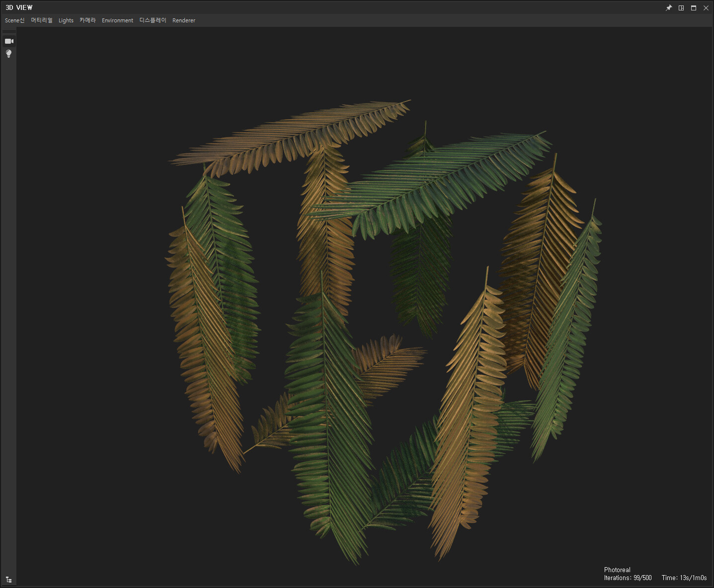The width and height of the screenshot is (714, 588).
Task: Open the Renderer menu
Action: pyautogui.click(x=184, y=20)
